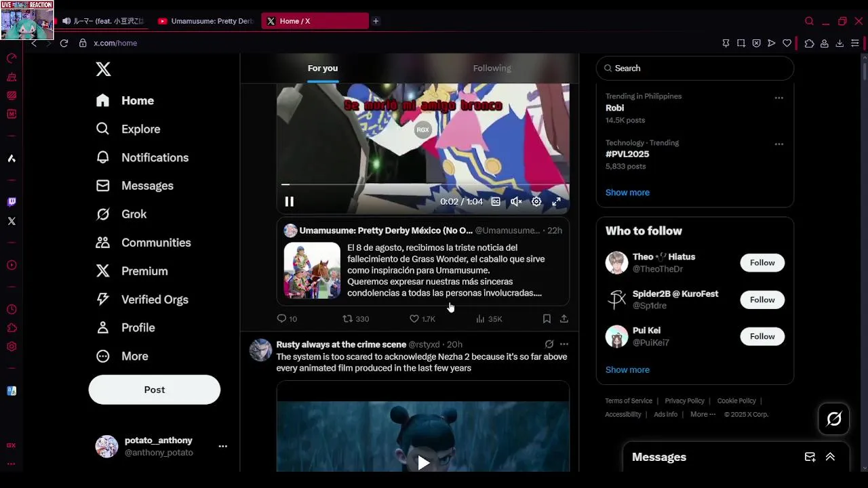Switch to the For you tab

pos(323,68)
